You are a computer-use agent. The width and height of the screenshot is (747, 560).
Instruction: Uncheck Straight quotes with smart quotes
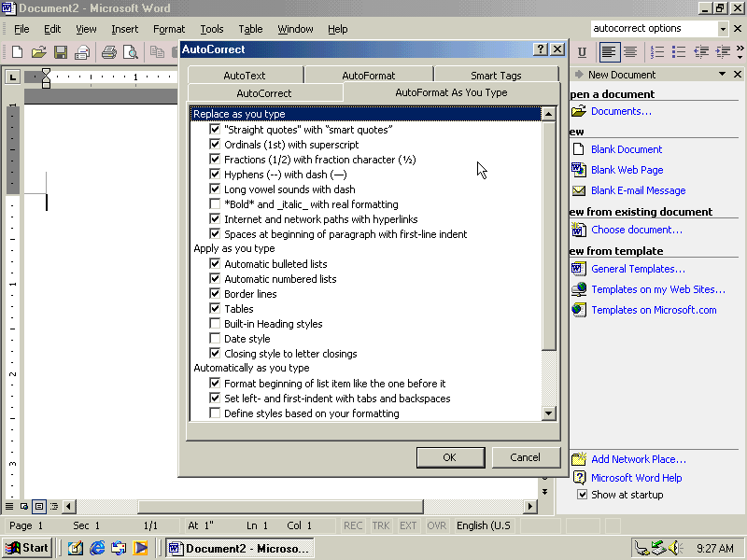215,129
